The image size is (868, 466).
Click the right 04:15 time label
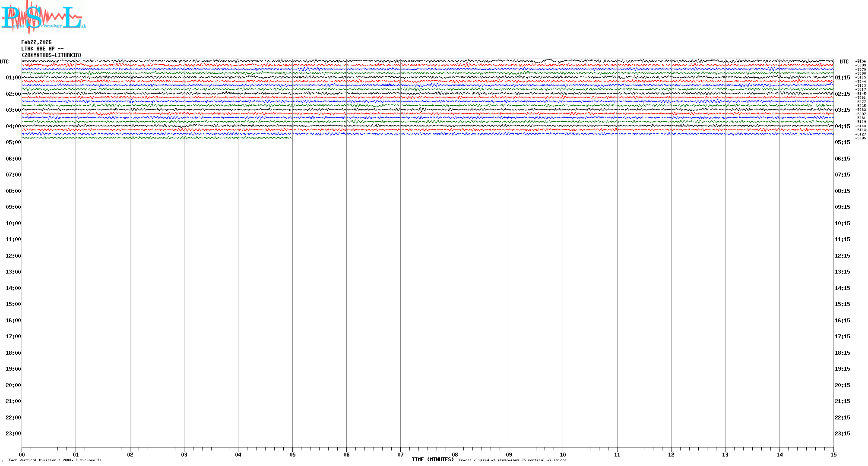842,126
